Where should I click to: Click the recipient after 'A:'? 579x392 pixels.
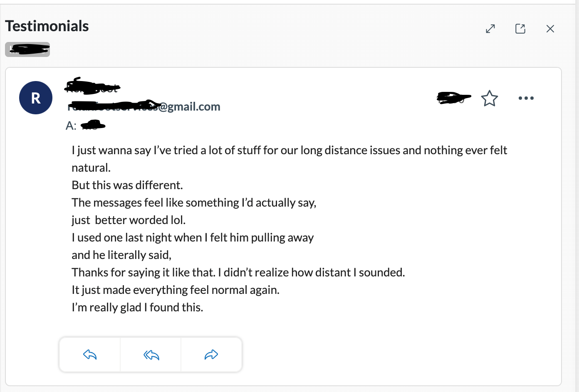coord(93,125)
